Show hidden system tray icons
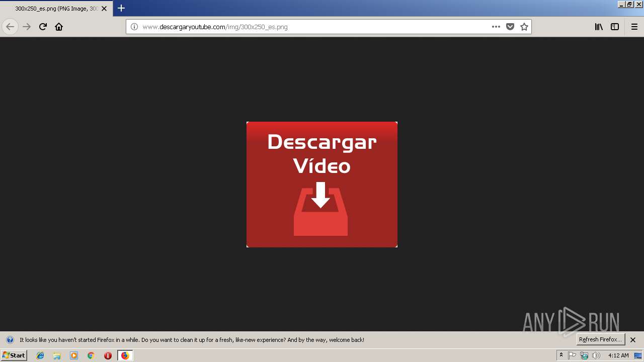 [x=561, y=355]
